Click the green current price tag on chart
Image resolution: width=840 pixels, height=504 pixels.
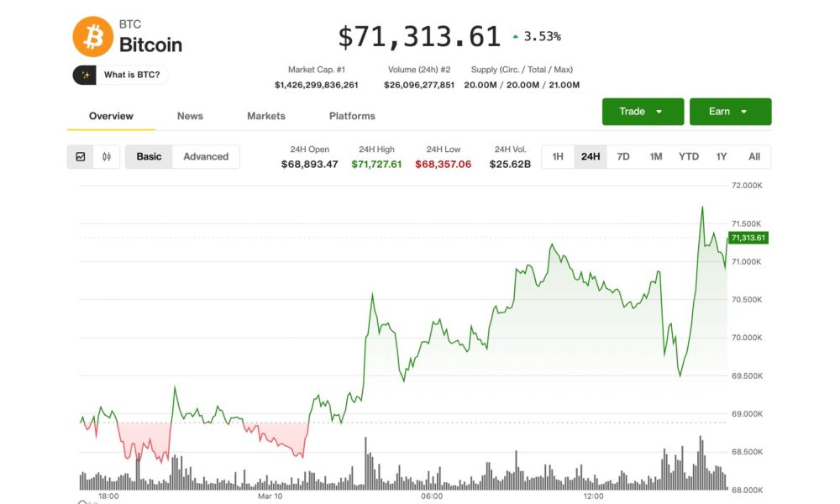748,238
